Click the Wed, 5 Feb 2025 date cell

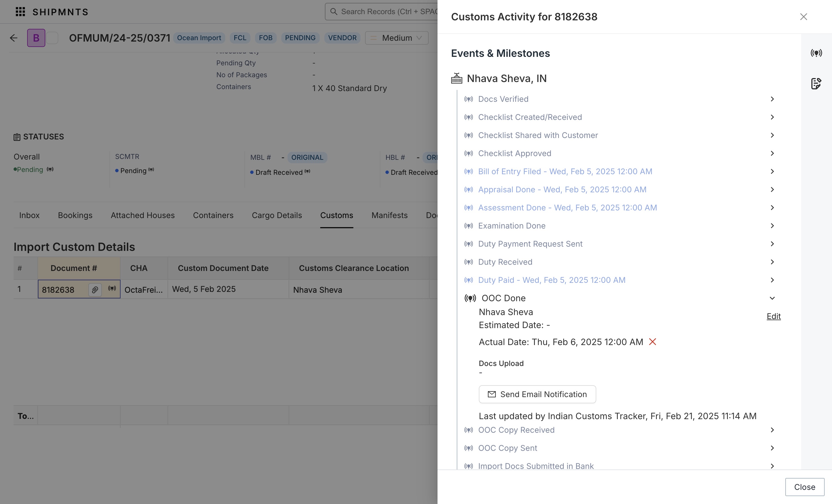[x=228, y=289]
